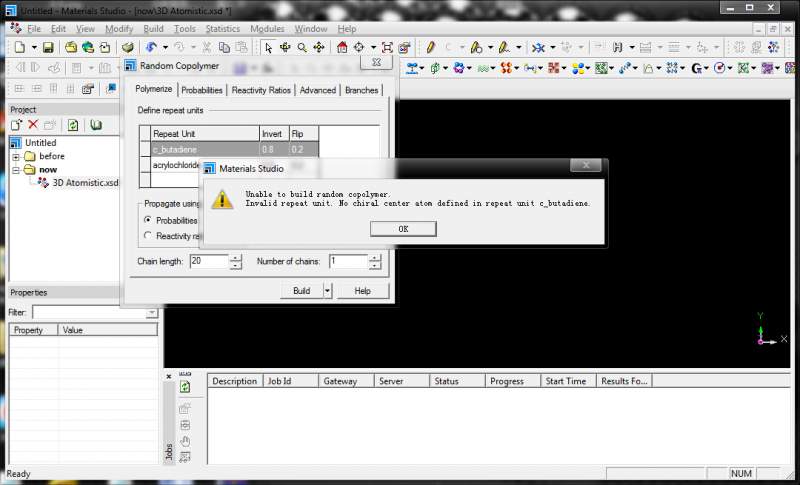Open the Build menu
This screenshot has height=485, width=800.
pyautogui.click(x=153, y=29)
